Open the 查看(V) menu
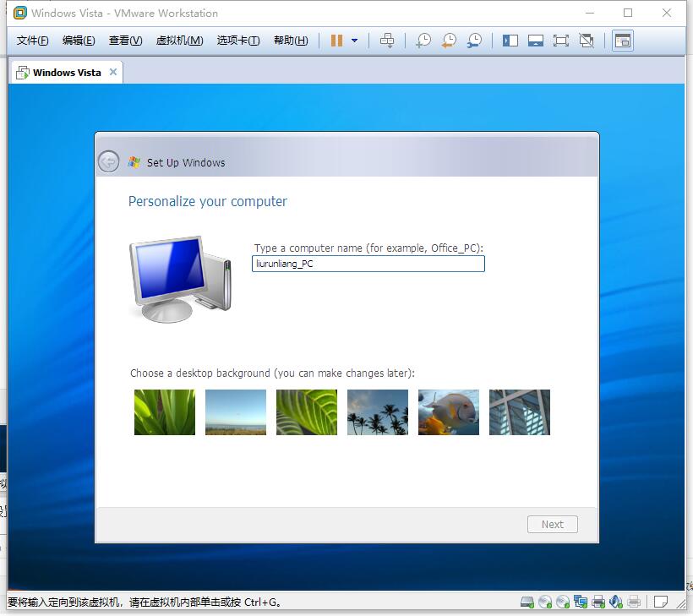The width and height of the screenshot is (693, 616). (126, 41)
